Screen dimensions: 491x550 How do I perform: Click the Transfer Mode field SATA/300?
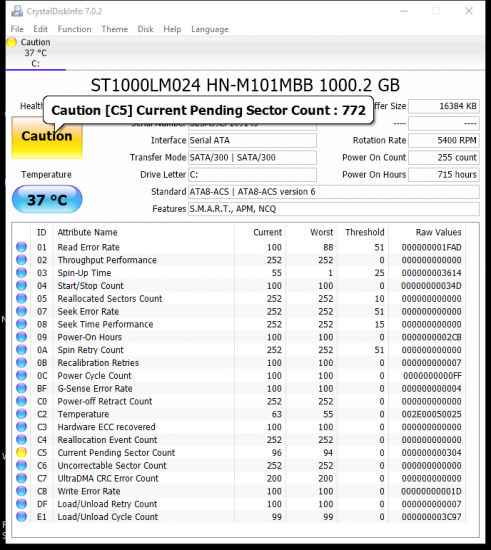pos(252,157)
